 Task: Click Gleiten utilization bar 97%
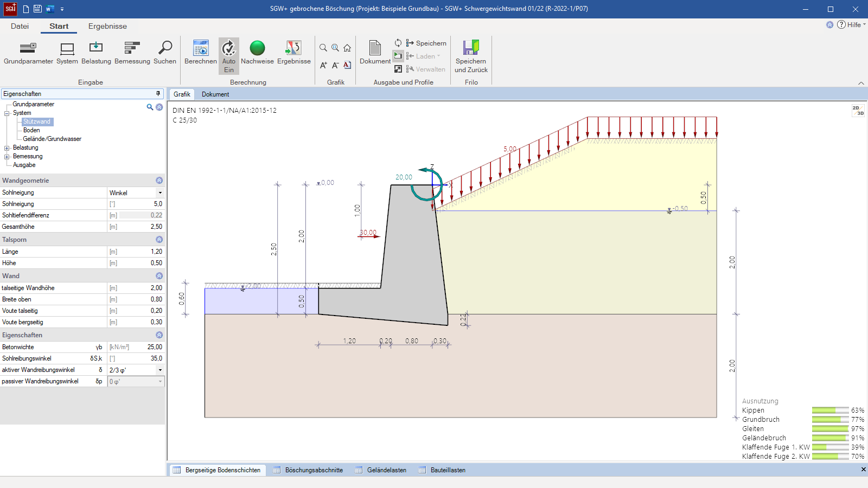(x=830, y=429)
